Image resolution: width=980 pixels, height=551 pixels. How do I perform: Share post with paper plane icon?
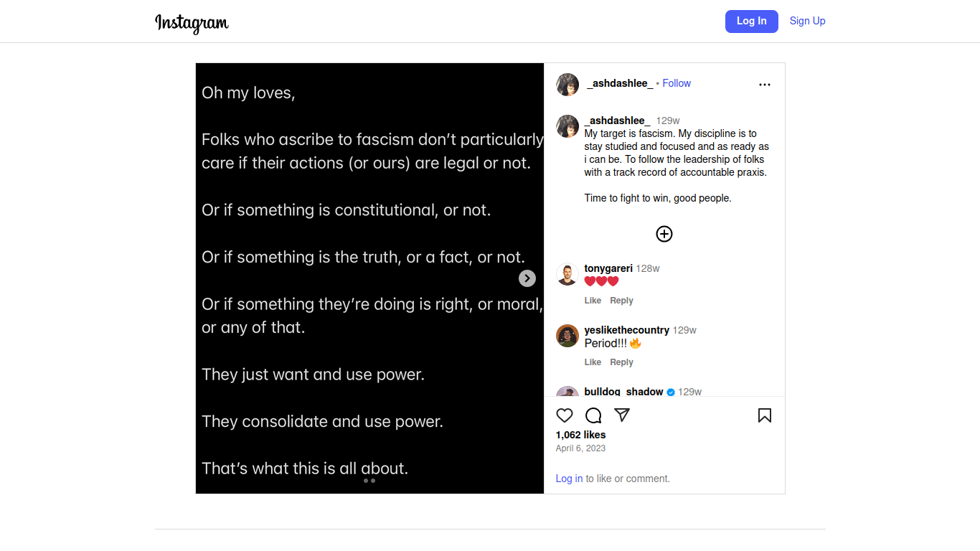pos(622,415)
